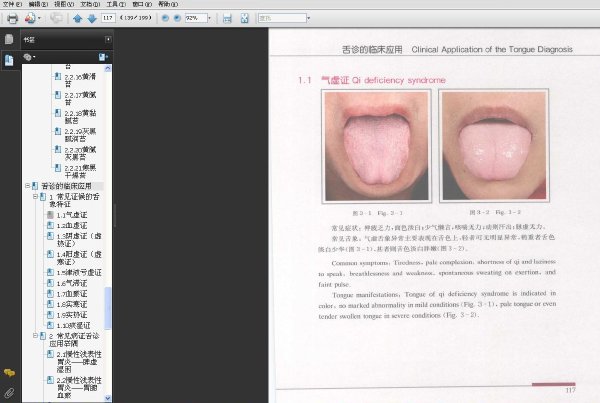Open the Pages thumbnail panel icon

tap(9, 39)
